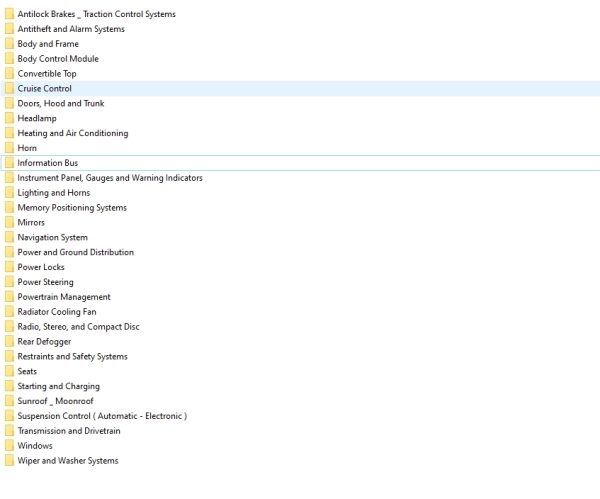Click the Starting and Charging folder icon
Screen dimensions: 600x499
10,386
